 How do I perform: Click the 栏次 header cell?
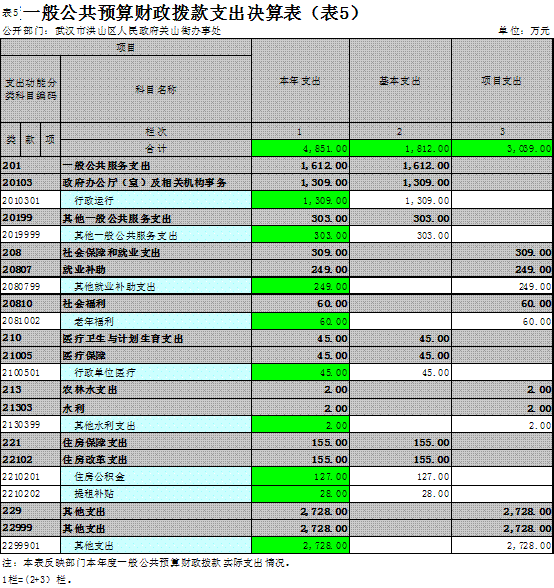tap(156, 132)
